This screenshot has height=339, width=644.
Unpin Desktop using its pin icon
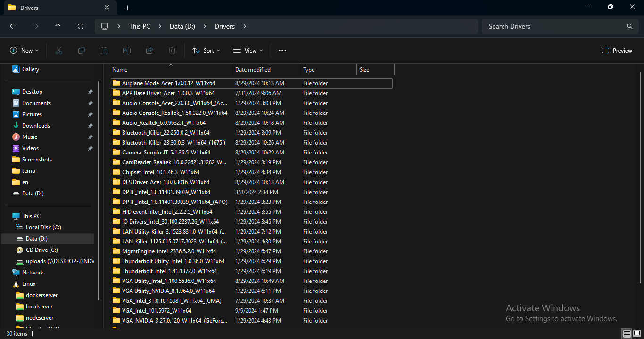click(x=90, y=92)
